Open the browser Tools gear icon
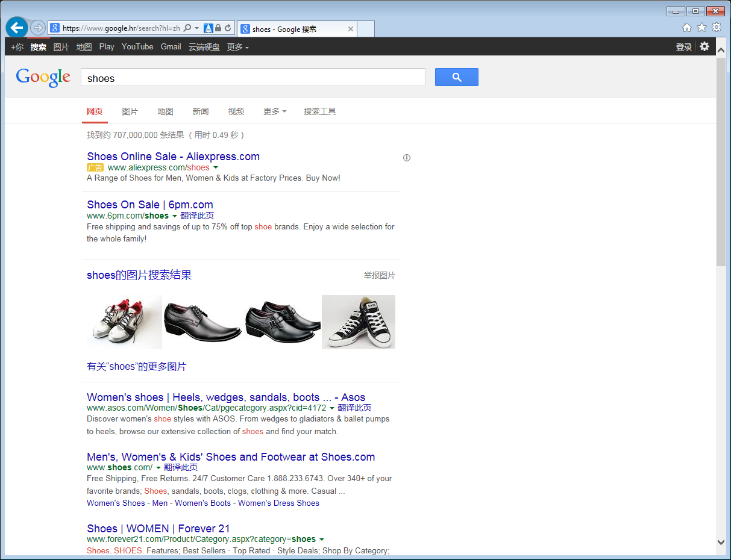The image size is (731, 560). 717,28
